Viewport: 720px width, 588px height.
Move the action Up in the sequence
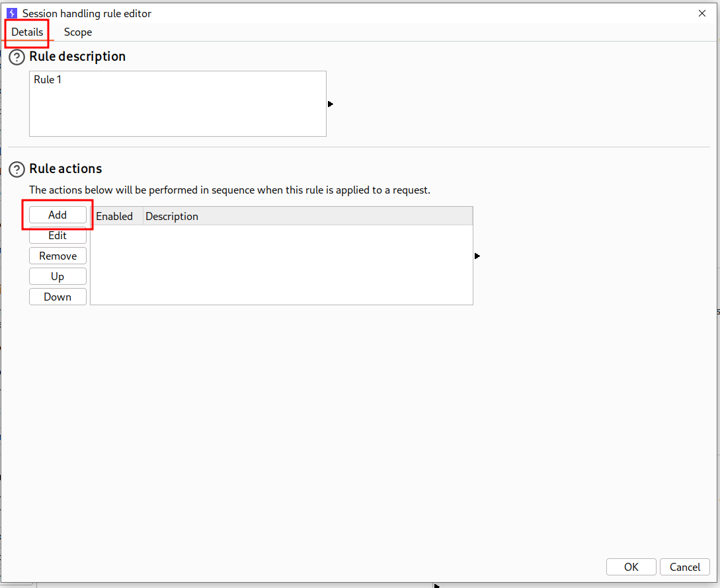pyautogui.click(x=58, y=277)
